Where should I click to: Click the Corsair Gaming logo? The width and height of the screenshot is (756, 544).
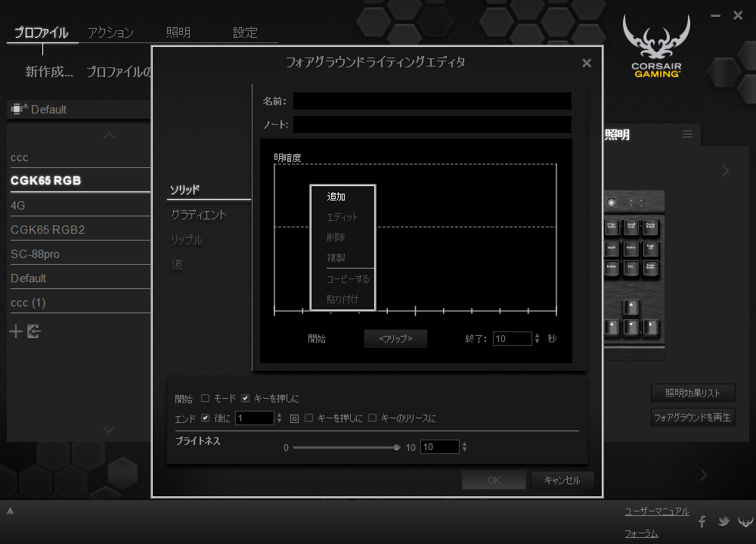656,46
